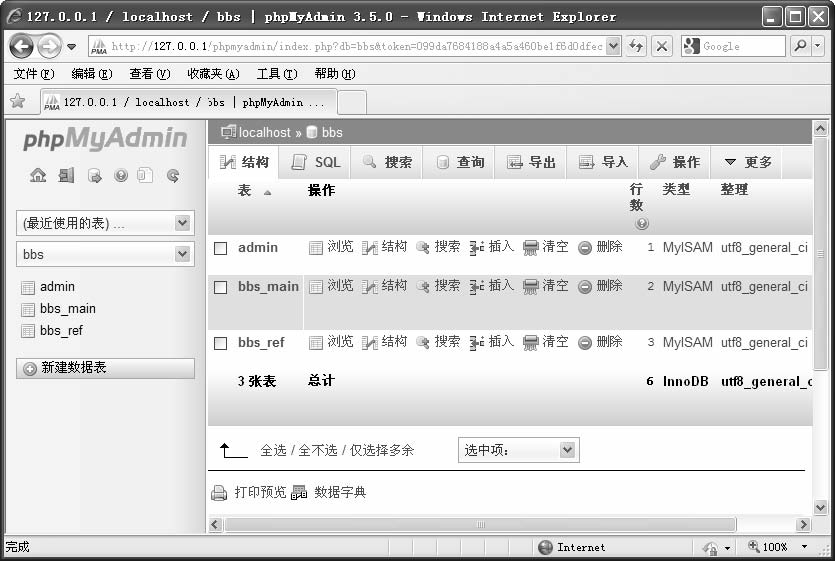The height and width of the screenshot is (561, 835).
Task: Switch to the 操作 operations tab
Action: (x=675, y=162)
